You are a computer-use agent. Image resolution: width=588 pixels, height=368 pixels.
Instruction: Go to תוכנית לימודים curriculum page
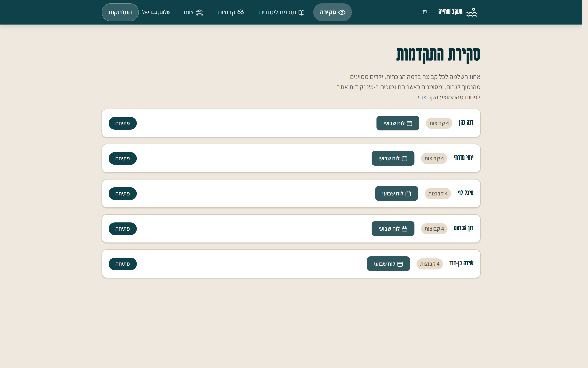click(282, 12)
